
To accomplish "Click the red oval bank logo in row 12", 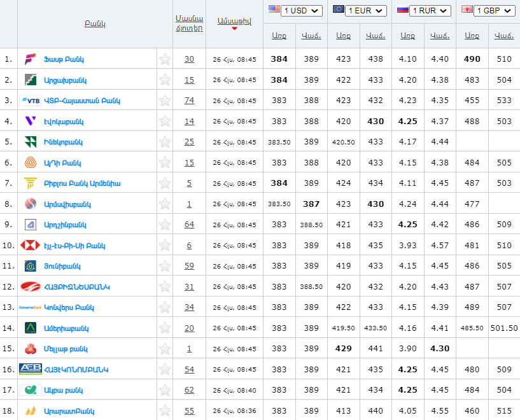I will pyautogui.click(x=31, y=286).
